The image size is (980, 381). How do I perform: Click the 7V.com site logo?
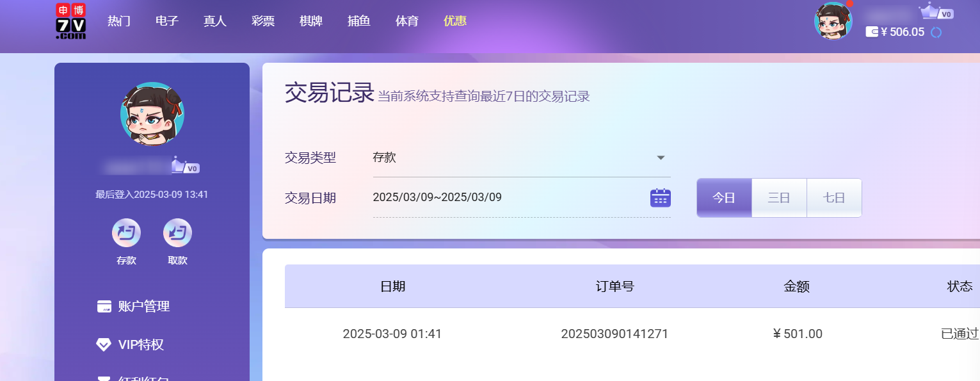70,22
